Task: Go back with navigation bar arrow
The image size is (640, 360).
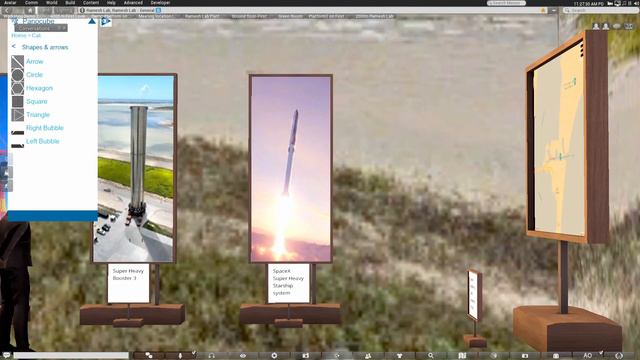Action: [7, 10]
